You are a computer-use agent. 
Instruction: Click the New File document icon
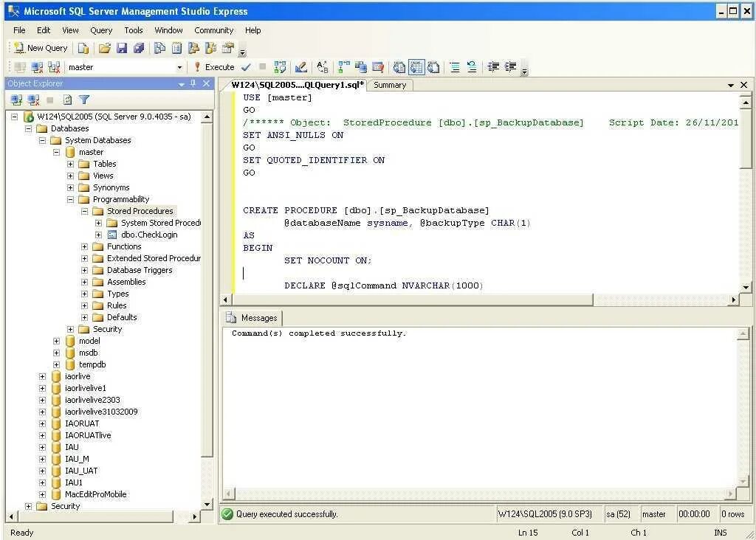point(83,48)
